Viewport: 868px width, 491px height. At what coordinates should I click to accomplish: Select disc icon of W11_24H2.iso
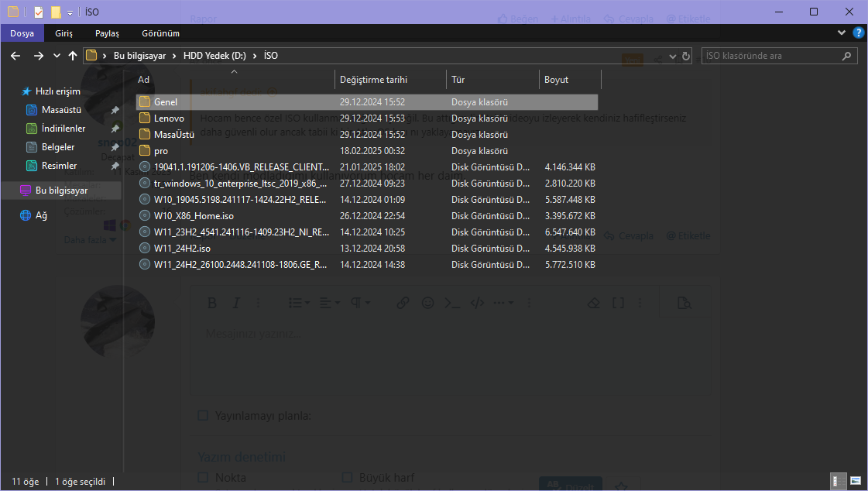[x=145, y=248]
